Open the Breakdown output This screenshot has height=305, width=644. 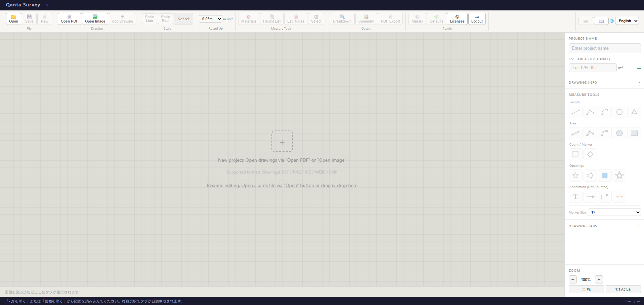(x=342, y=19)
